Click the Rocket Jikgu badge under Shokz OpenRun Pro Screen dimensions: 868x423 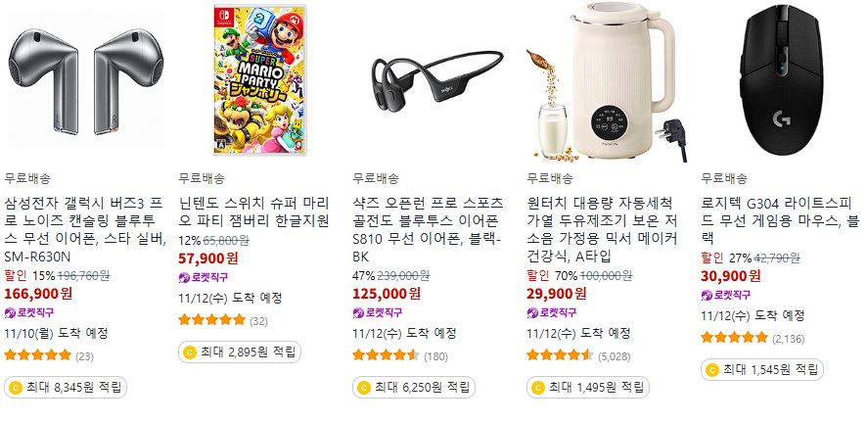click(378, 312)
